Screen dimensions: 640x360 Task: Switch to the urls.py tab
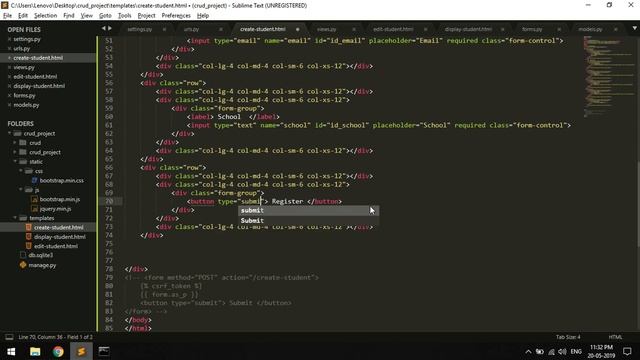191,29
